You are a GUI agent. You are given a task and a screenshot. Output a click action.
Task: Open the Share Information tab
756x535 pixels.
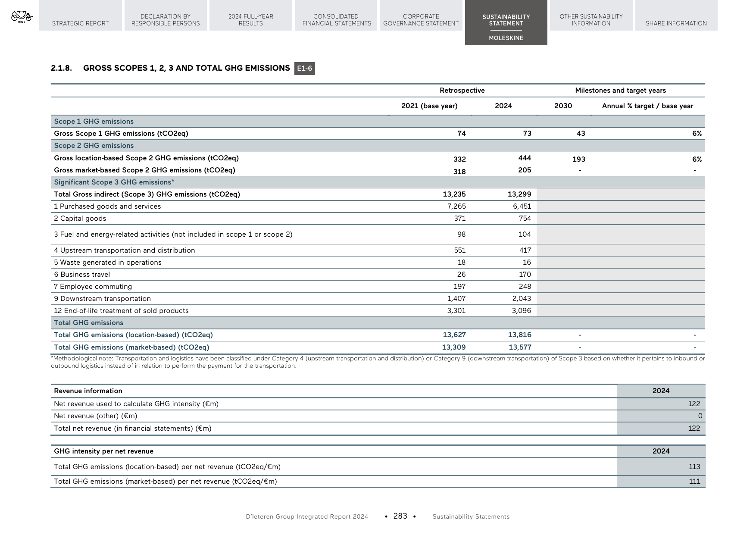(676, 15)
